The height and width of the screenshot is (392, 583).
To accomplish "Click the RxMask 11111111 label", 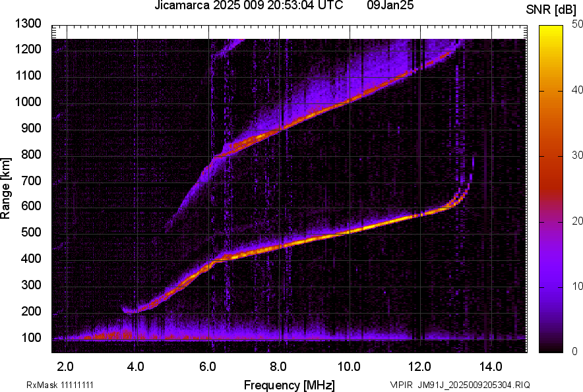I will (60, 385).
